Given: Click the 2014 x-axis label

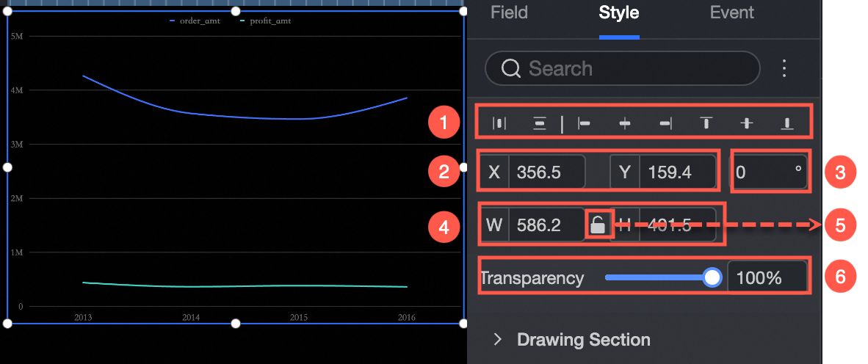Looking at the screenshot, I should 191,318.
